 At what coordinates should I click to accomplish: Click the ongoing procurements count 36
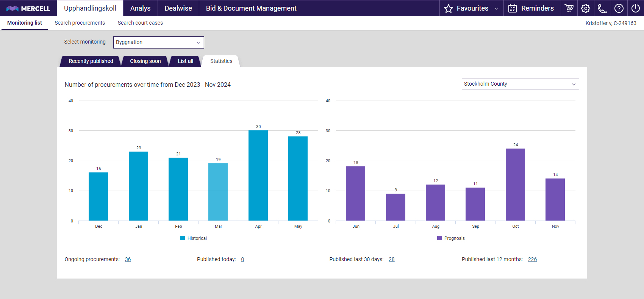pos(128,260)
